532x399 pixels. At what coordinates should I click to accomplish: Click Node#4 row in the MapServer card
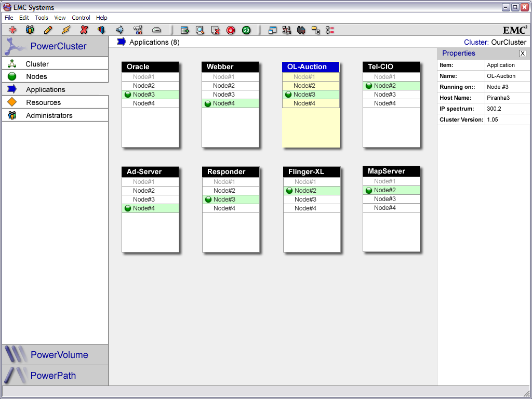click(391, 208)
